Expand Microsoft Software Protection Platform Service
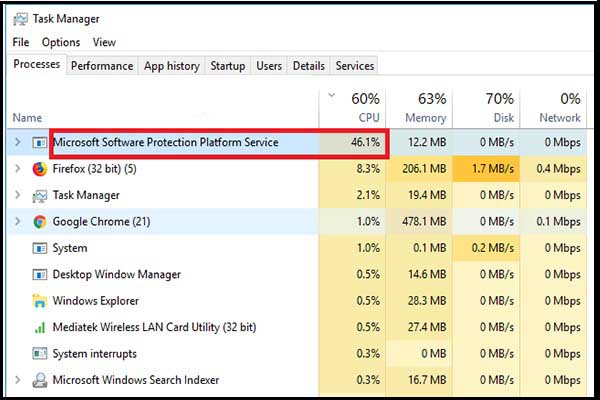Viewport: 600px width, 400px height. coord(17,143)
